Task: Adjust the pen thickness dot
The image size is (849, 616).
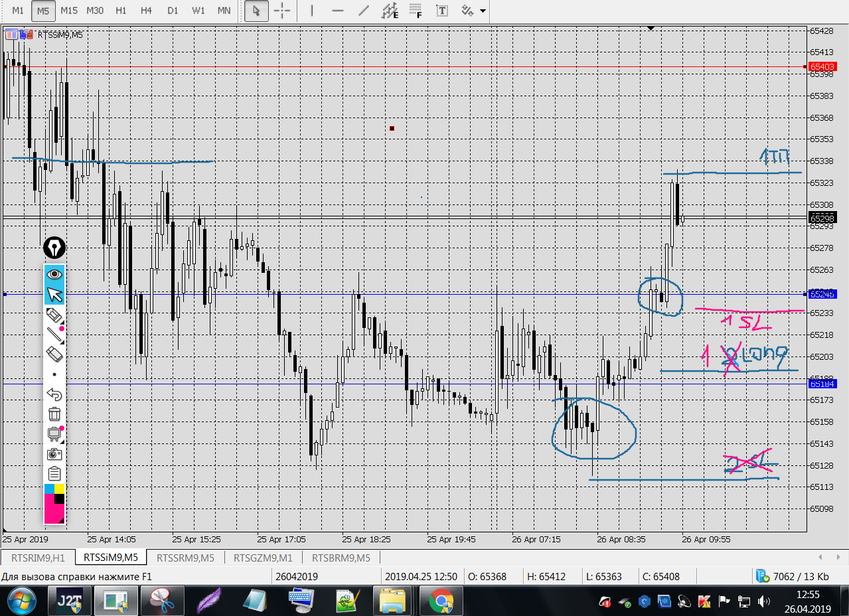Action: (54, 375)
